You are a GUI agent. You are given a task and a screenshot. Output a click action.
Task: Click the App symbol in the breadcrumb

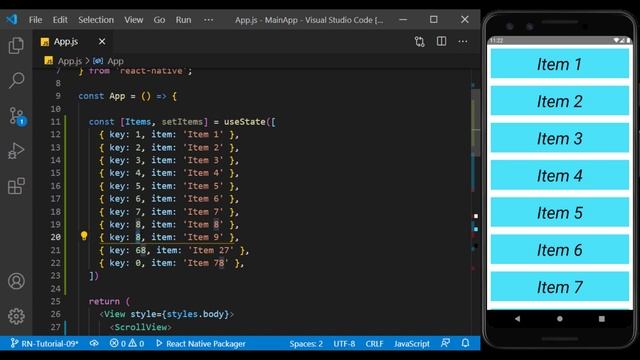[116, 61]
